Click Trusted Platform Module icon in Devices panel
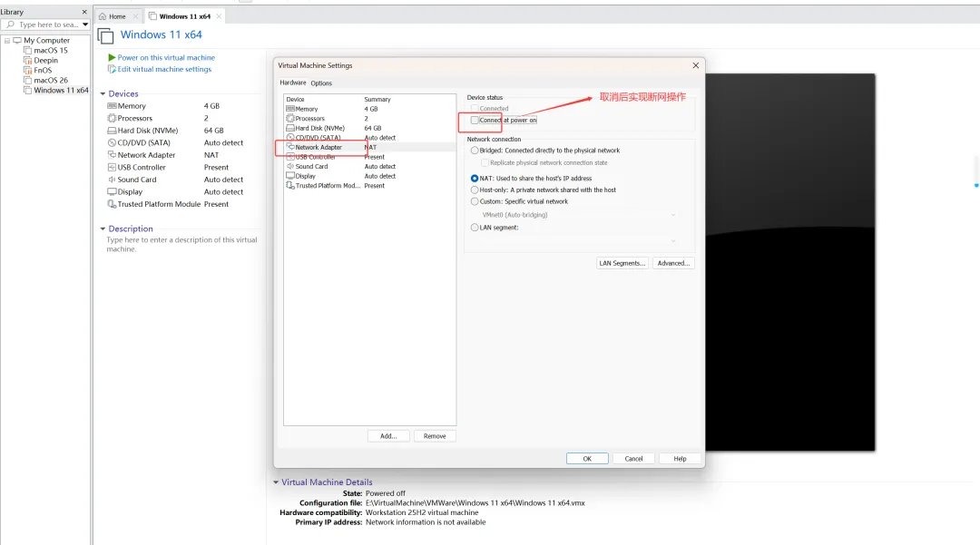Screen dimensions: 980x545 coord(112,204)
